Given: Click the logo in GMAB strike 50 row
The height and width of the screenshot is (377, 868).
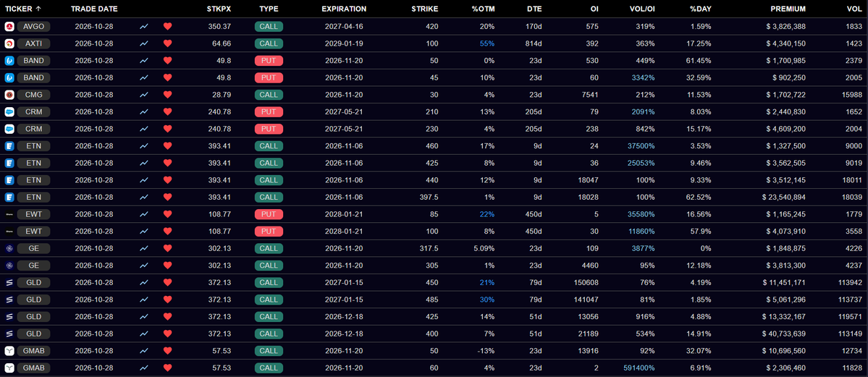Looking at the screenshot, I should [x=9, y=351].
